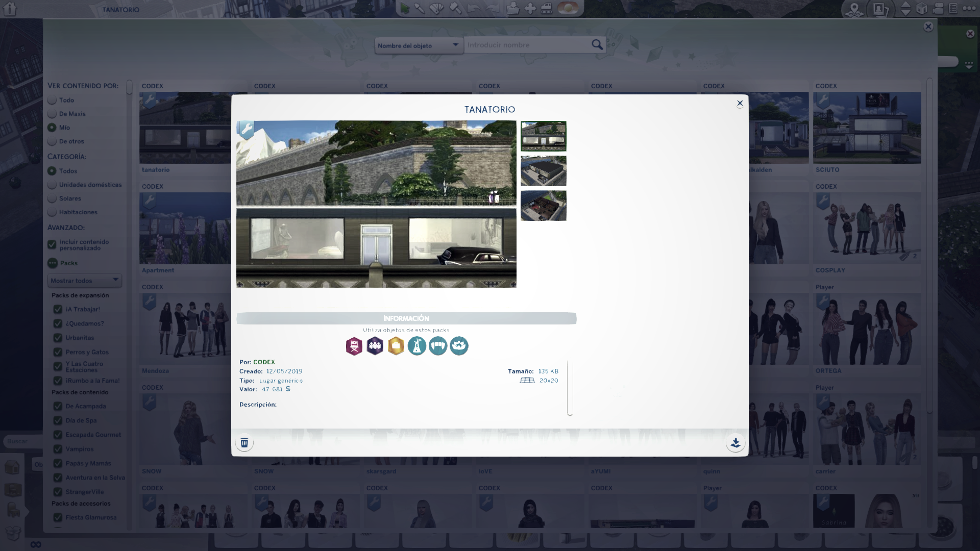The width and height of the screenshot is (980, 551).
Task: Click the home icon at top left
Action: (10, 9)
